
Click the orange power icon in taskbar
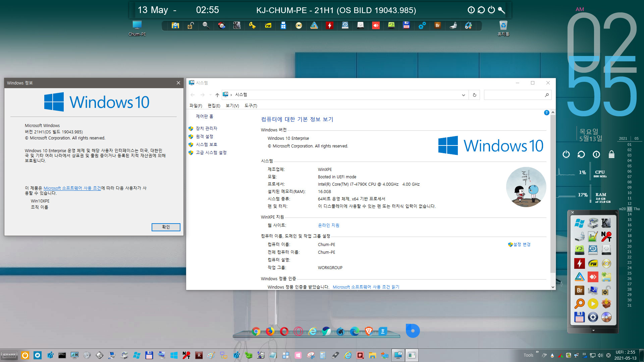point(25,355)
